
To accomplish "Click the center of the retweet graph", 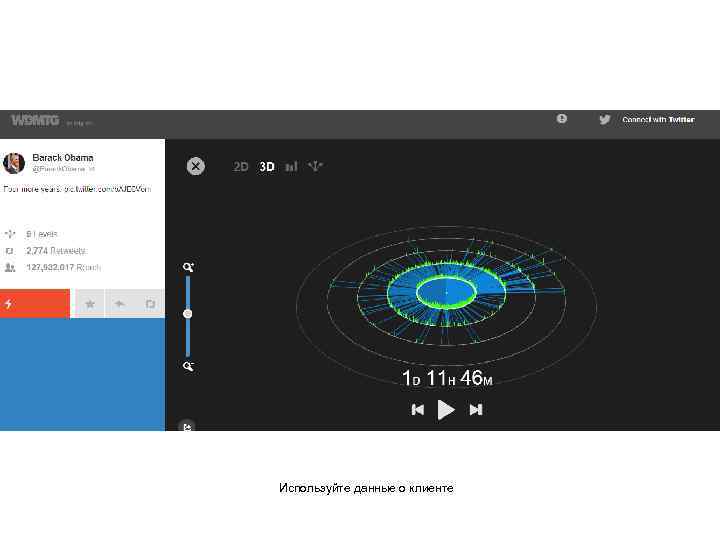I will point(446,292).
